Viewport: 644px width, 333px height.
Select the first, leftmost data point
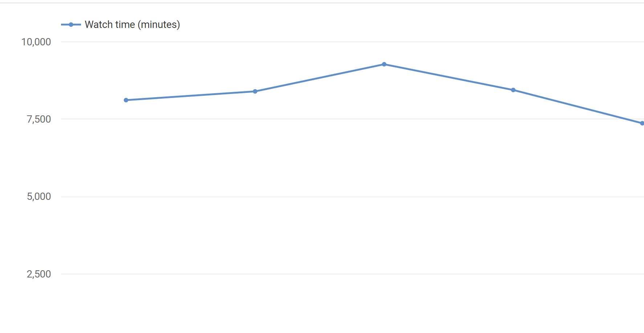126,100
